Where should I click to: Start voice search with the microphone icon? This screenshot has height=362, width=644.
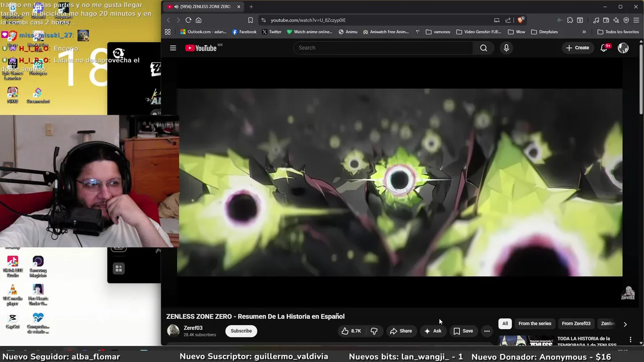(506, 48)
